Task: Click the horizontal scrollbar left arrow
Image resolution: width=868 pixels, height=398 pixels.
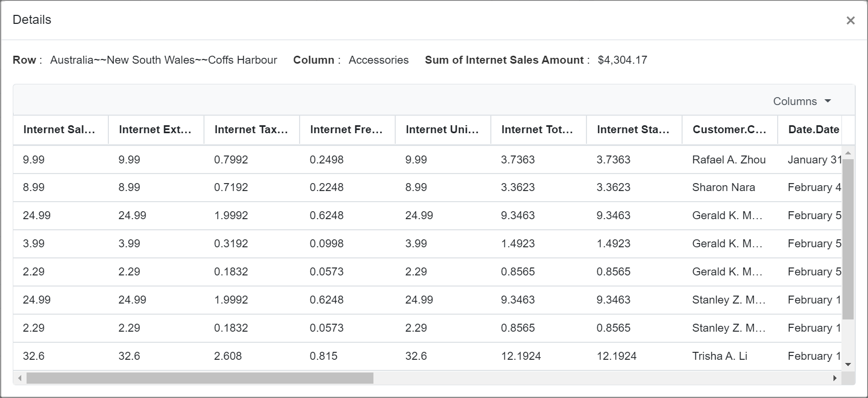Action: tap(20, 378)
